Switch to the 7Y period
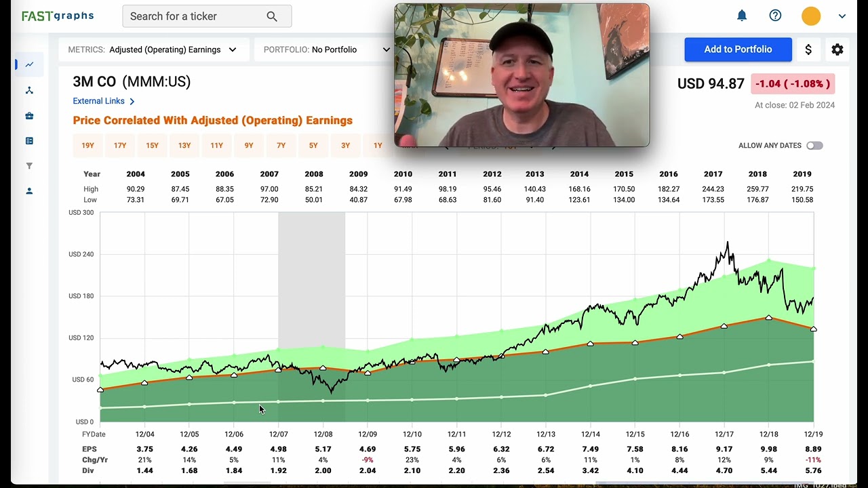868x488 pixels. (281, 146)
